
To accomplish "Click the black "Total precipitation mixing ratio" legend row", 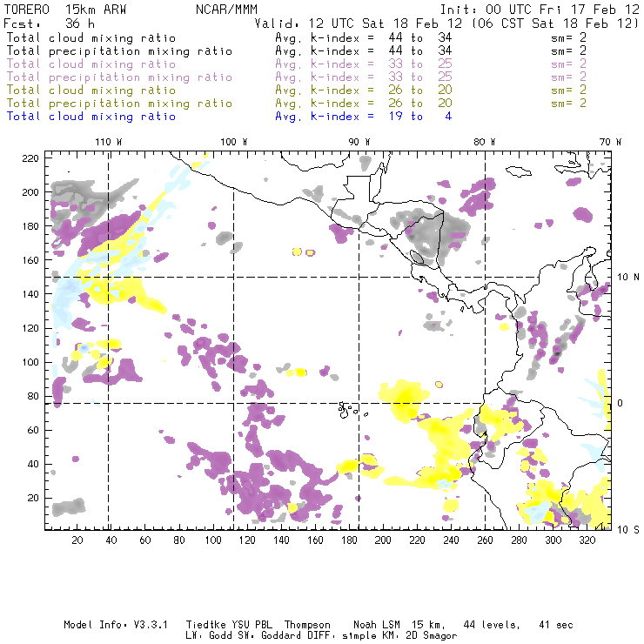I will (x=119, y=51).
